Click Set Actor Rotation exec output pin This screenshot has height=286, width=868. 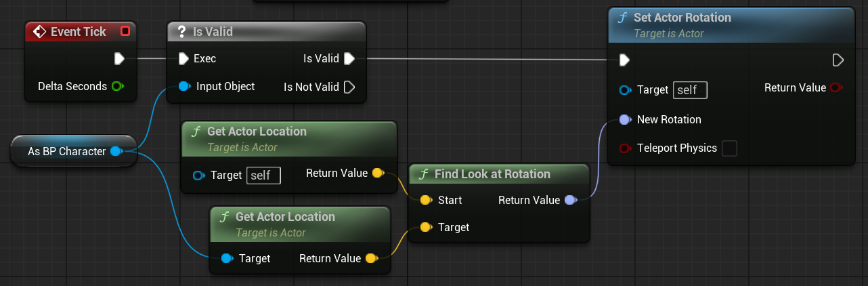[x=838, y=60]
